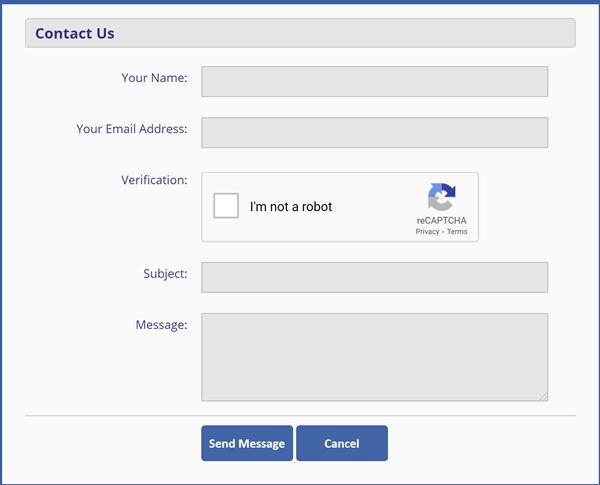Open the reCAPTCHA Privacy link

click(427, 232)
